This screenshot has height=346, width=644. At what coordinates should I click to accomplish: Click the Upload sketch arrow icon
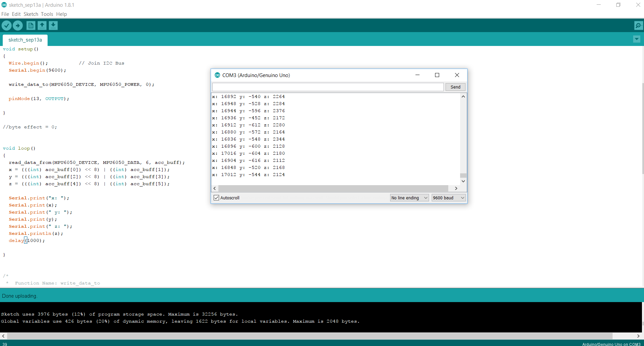(x=18, y=25)
